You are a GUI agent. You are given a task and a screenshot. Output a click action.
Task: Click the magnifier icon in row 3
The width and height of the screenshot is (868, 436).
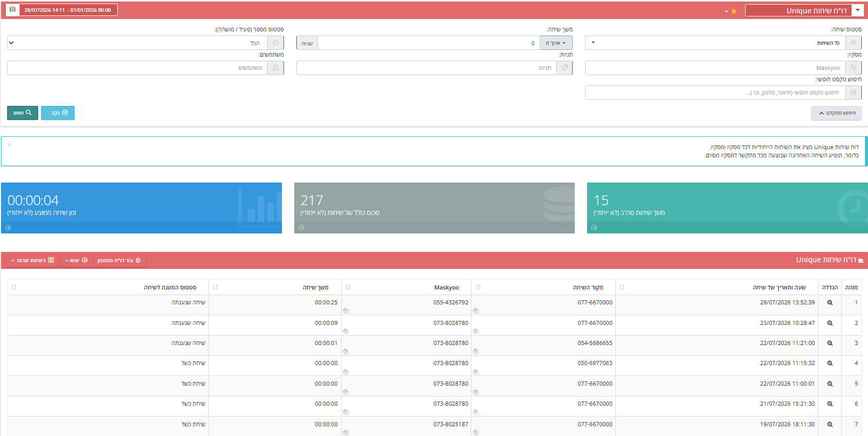point(830,343)
